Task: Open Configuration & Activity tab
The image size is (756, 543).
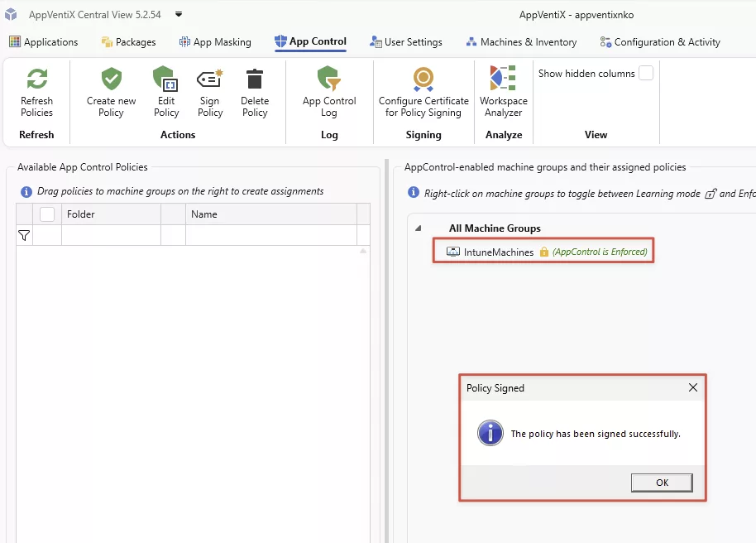Action: (660, 42)
